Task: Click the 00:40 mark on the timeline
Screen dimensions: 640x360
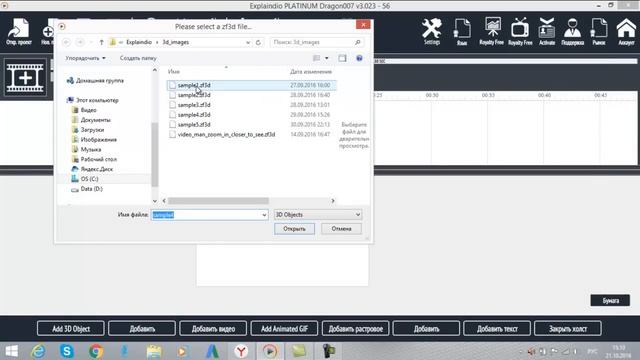Action: pos(544,95)
